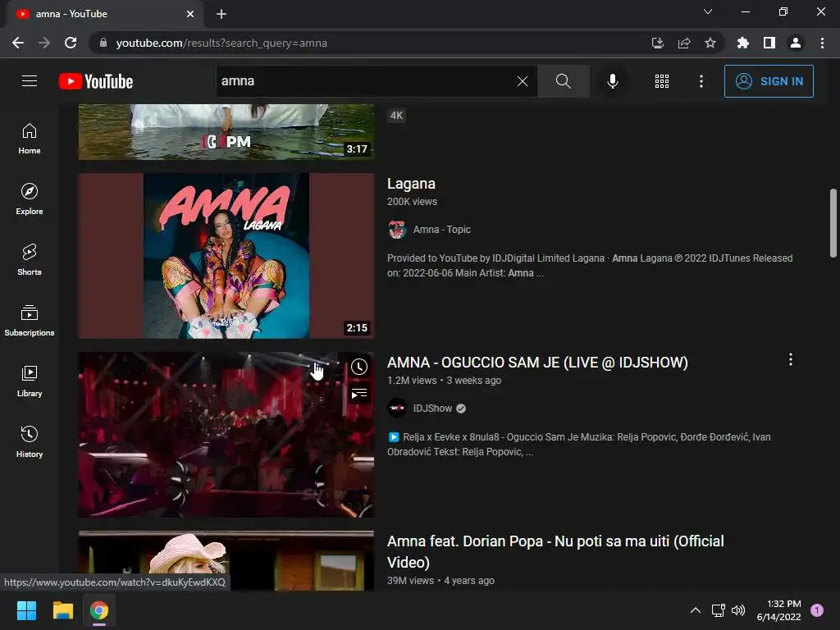Open the YouTube hamburger guide menu
This screenshot has width=840, height=630.
coord(30,81)
